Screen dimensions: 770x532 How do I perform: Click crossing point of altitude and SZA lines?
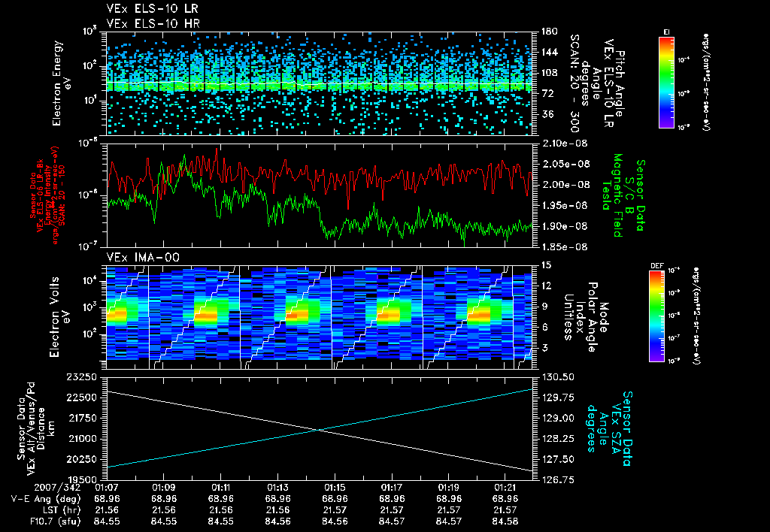click(320, 431)
